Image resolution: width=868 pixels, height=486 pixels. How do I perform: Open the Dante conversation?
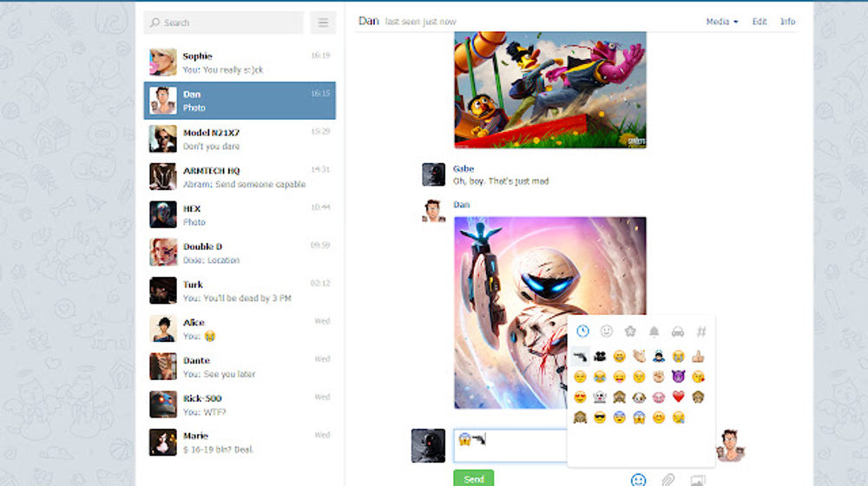click(x=240, y=366)
